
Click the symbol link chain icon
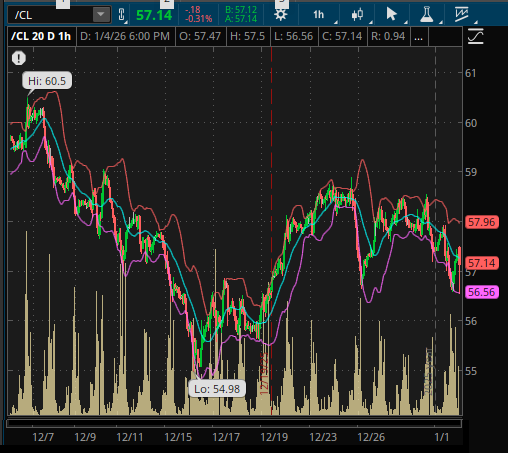(x=122, y=15)
